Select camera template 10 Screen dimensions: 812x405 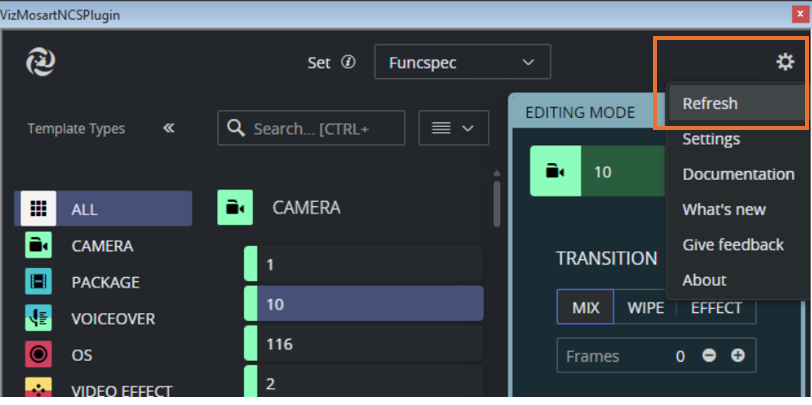pyautogui.click(x=364, y=303)
